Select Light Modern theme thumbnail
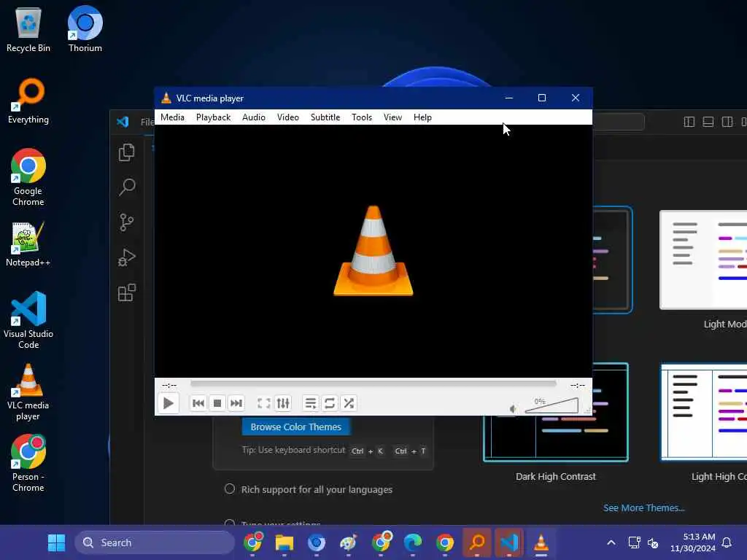 pyautogui.click(x=703, y=260)
